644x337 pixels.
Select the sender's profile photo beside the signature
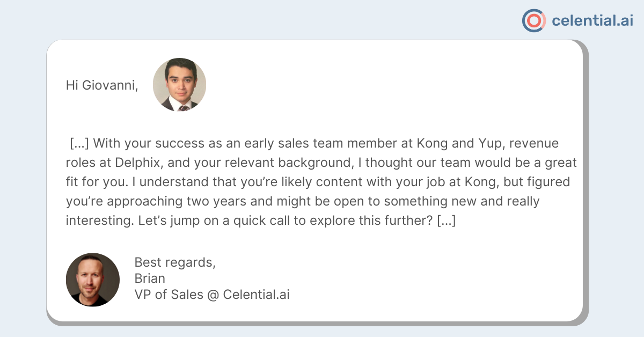coord(93,280)
